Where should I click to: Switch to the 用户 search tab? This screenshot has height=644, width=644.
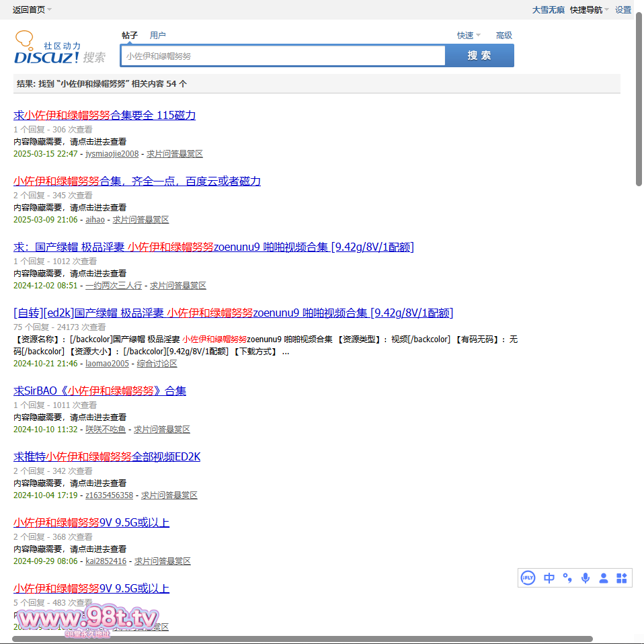[x=158, y=36]
